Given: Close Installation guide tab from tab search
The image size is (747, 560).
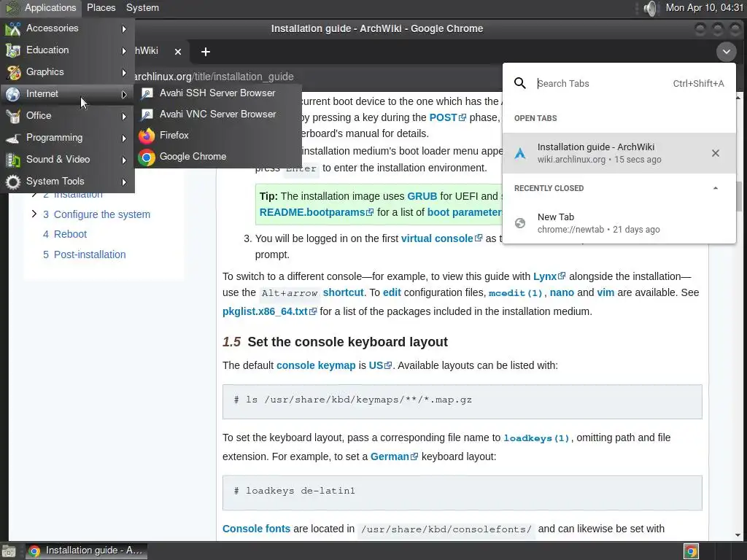Looking at the screenshot, I should click(715, 153).
